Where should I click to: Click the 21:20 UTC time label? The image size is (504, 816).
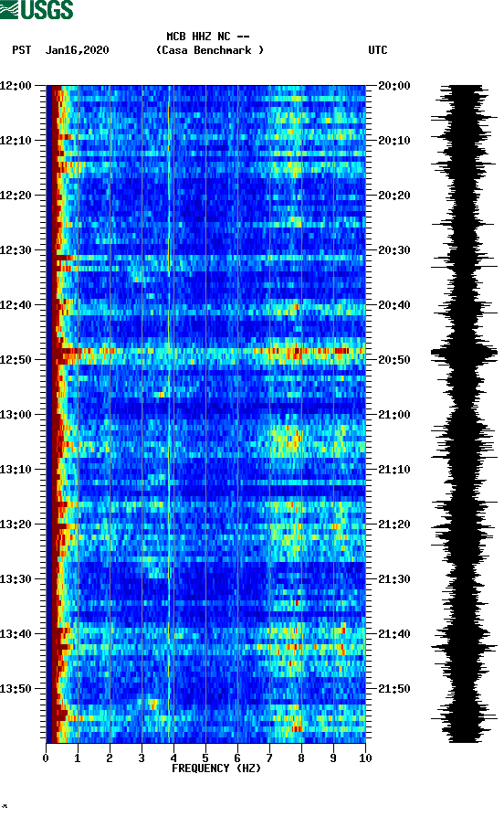(394, 525)
